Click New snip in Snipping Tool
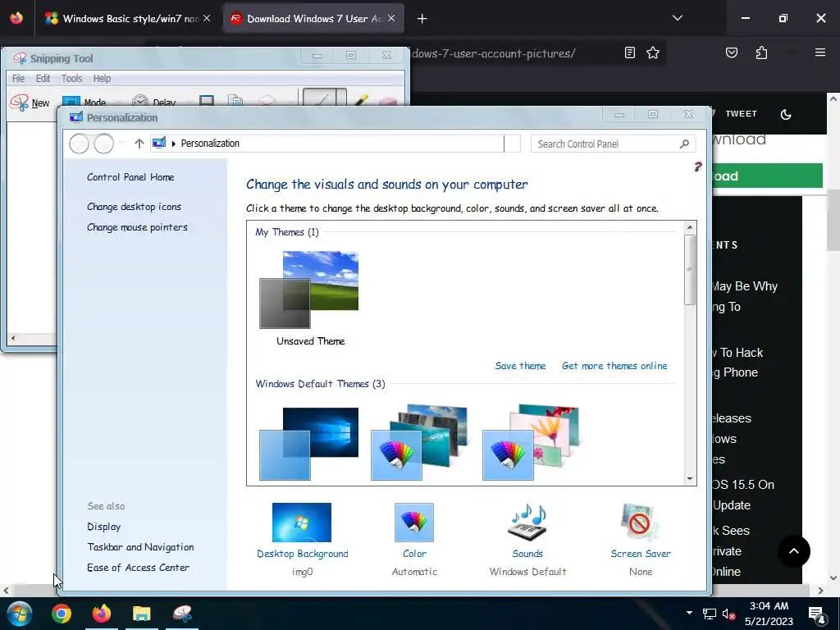The height and width of the screenshot is (630, 840). 30,103
